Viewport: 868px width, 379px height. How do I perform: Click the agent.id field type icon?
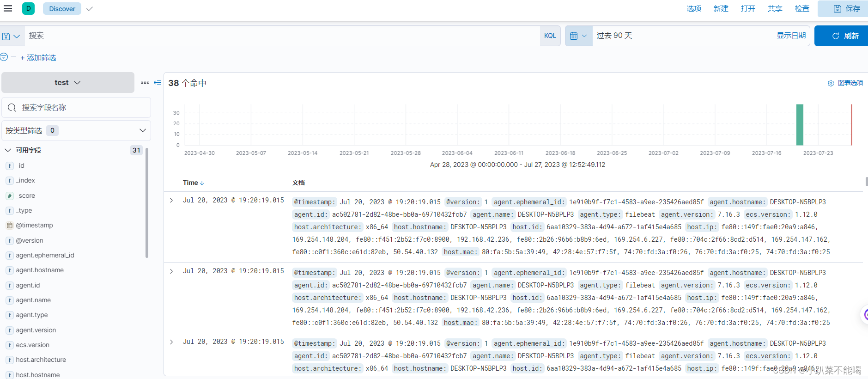(10, 286)
